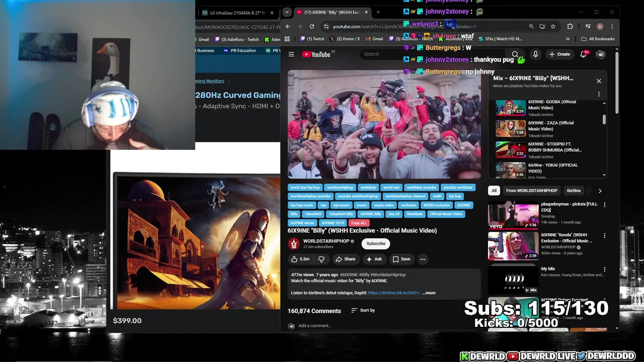Open options for 6IX9INE Kooda video

pyautogui.click(x=604, y=235)
